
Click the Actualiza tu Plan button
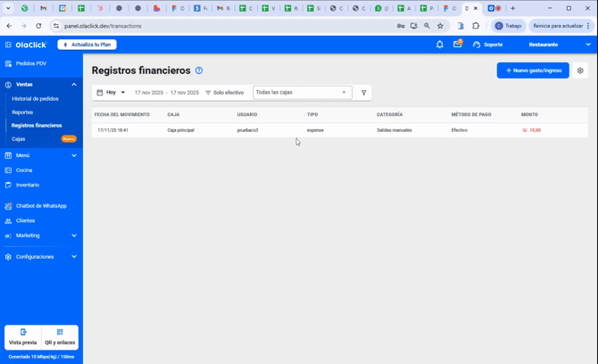tap(87, 45)
